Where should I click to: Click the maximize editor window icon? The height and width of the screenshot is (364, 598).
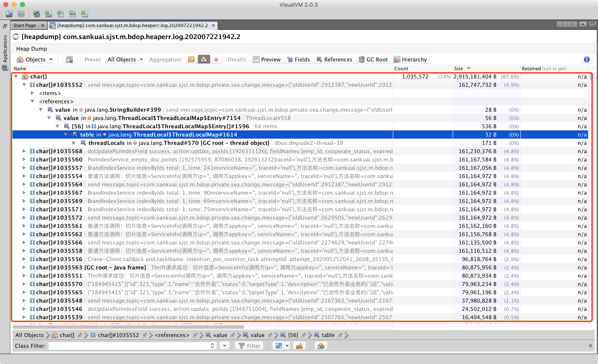click(592, 24)
